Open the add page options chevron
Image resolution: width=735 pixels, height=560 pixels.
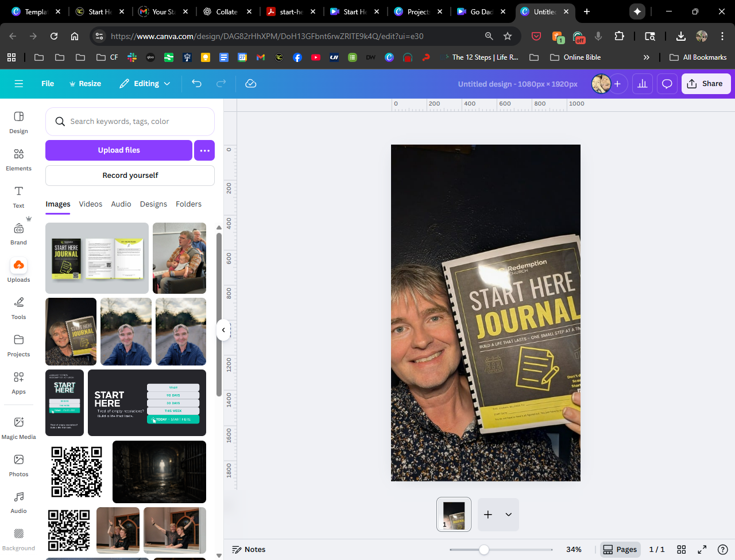(508, 515)
